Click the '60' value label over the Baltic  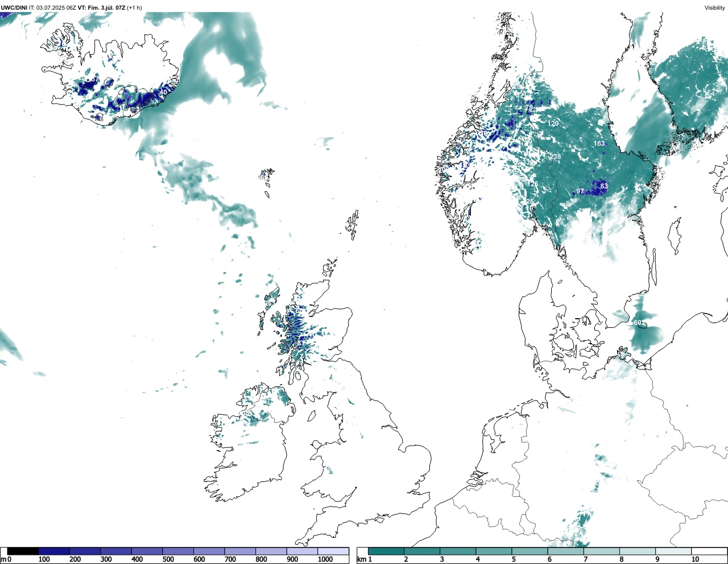638,323
